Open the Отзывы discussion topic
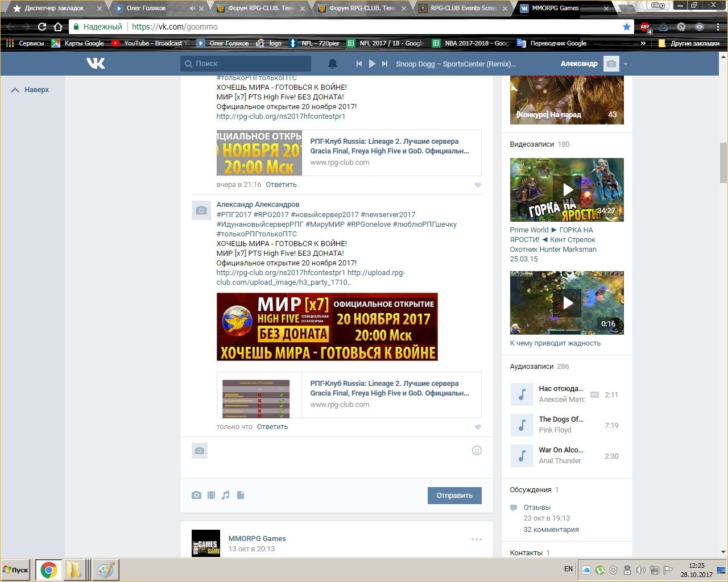Screen dimensions: 728x582 tap(537, 508)
